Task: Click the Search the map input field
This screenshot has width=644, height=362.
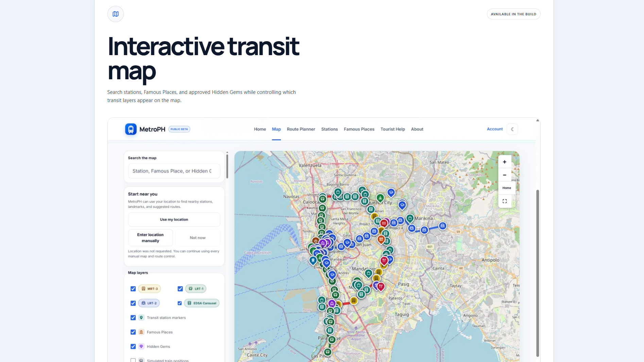Action: pyautogui.click(x=174, y=171)
